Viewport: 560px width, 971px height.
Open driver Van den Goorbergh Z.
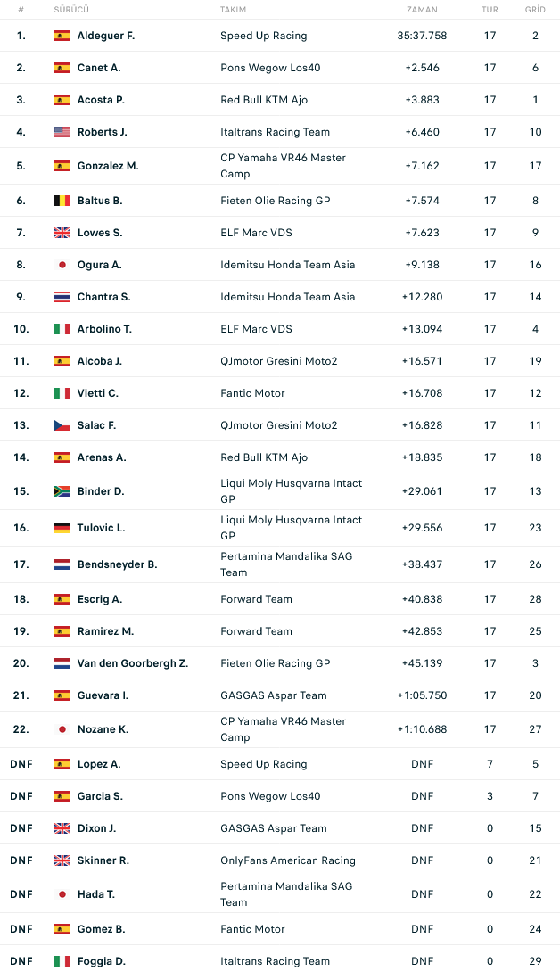point(133,663)
